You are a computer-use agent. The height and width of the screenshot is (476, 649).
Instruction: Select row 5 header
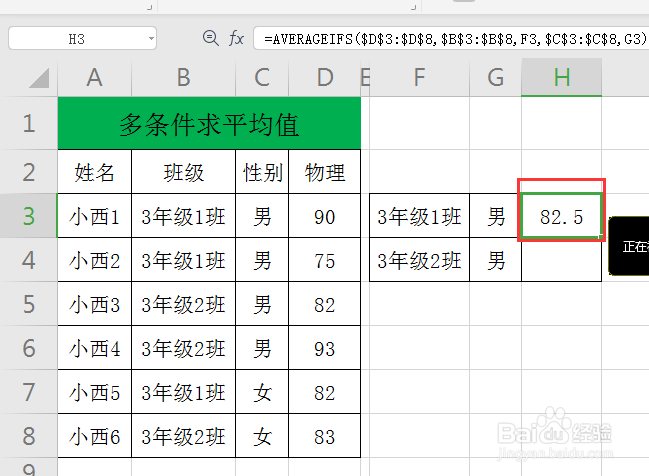click(29, 304)
